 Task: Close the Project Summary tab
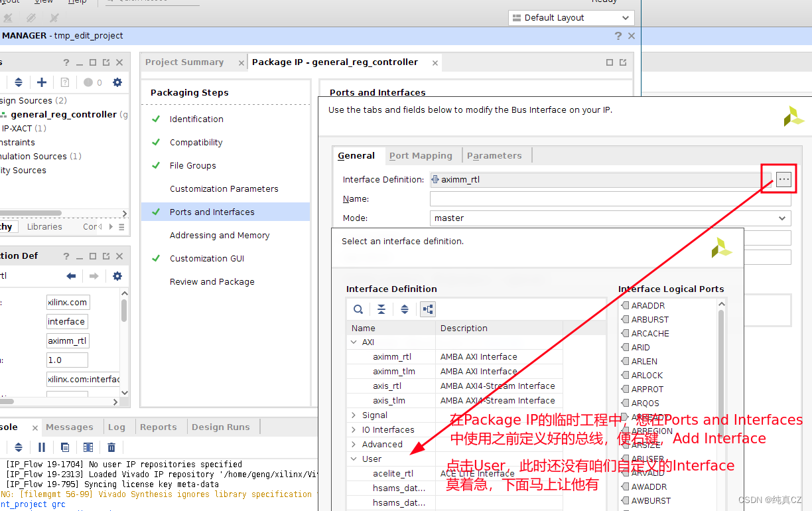241,63
